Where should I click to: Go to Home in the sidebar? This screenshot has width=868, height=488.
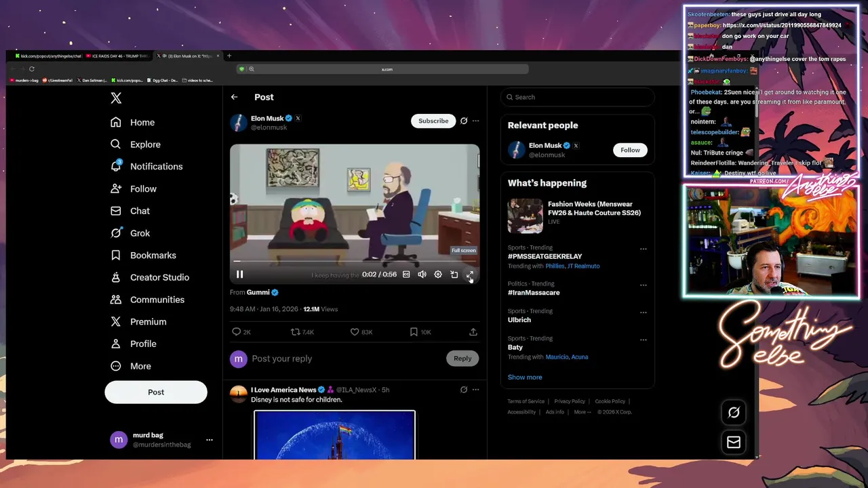pyautogui.click(x=134, y=123)
